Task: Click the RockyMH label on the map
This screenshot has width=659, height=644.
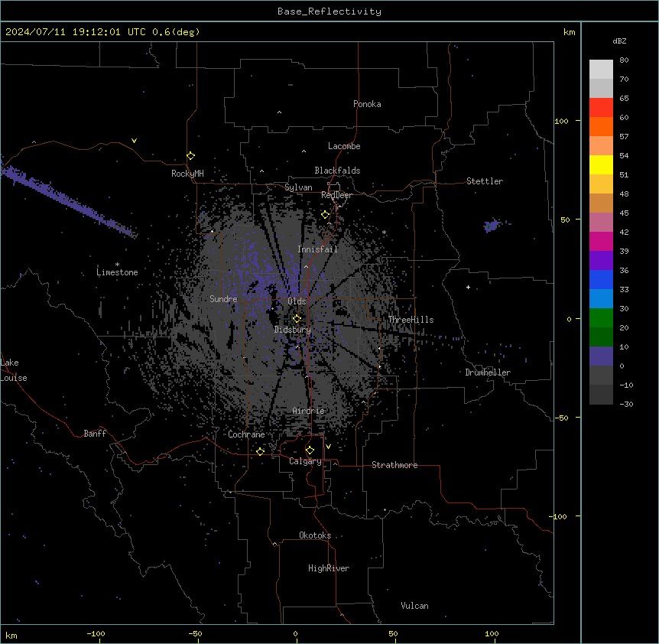Action: 187,174
